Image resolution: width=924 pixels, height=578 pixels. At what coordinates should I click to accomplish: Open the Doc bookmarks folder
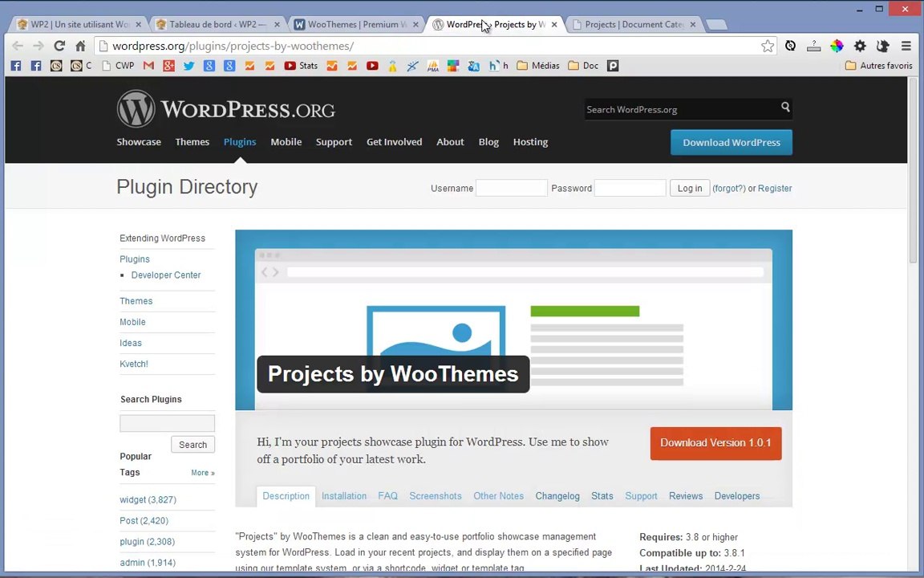[583, 66]
